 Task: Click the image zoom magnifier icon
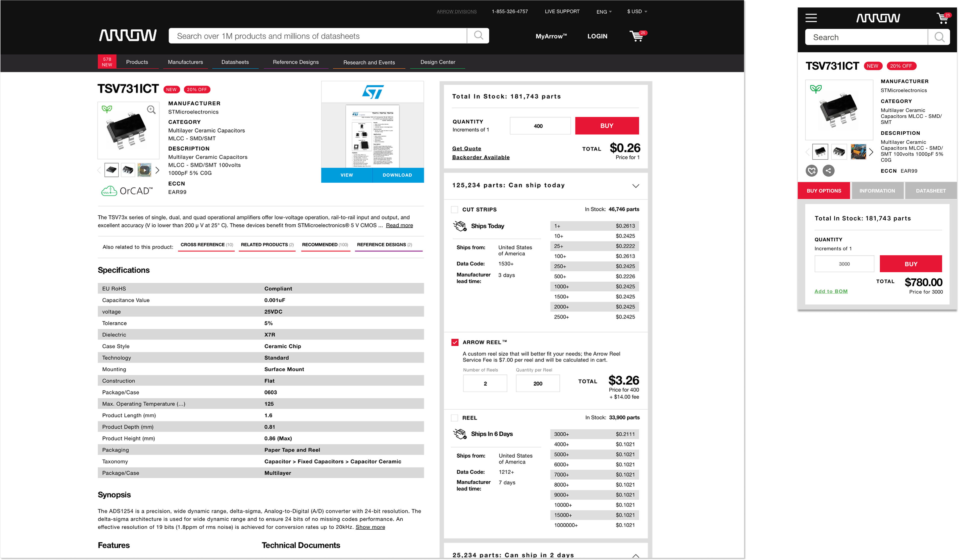[x=151, y=110]
